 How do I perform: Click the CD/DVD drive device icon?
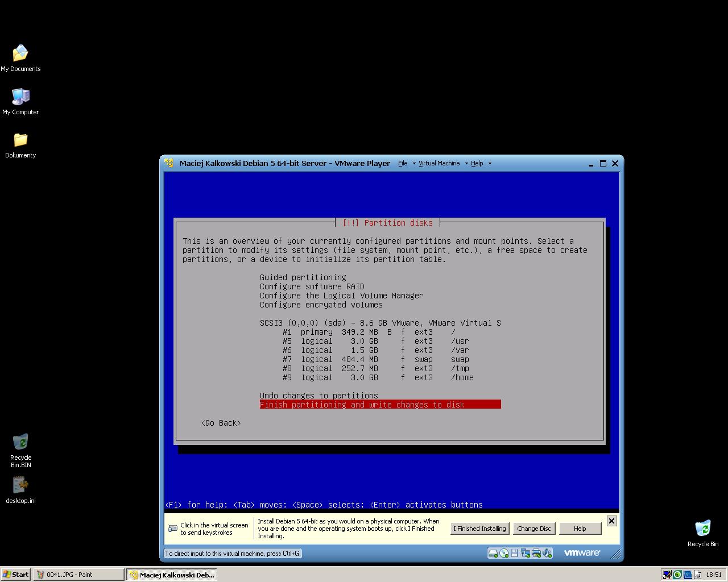(504, 553)
